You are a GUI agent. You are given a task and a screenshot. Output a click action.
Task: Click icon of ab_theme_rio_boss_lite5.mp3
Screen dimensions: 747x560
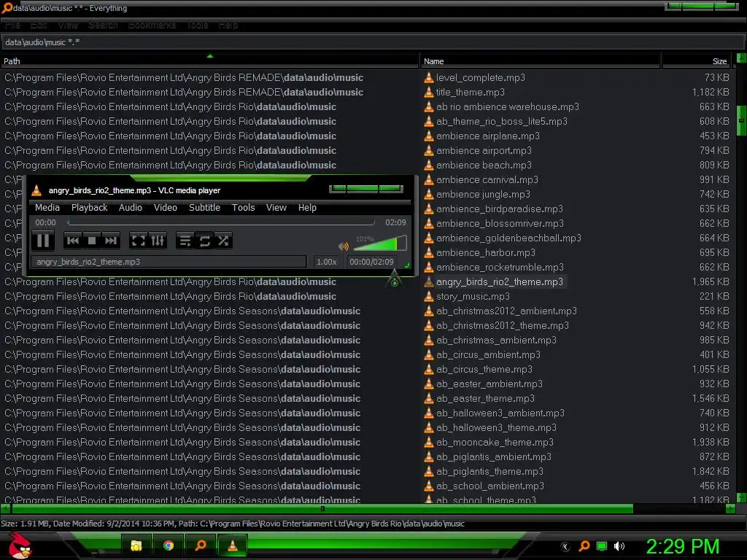(x=429, y=122)
